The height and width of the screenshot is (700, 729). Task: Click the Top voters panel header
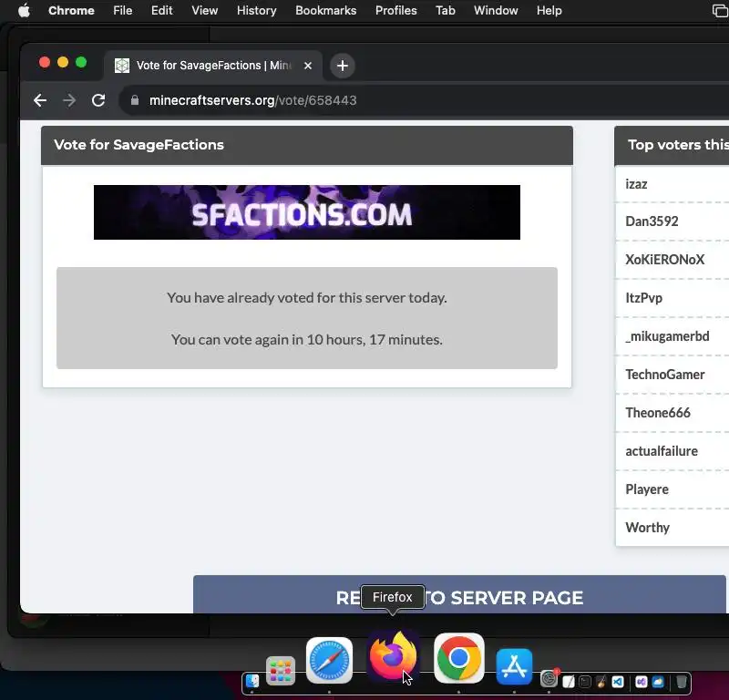point(672,145)
